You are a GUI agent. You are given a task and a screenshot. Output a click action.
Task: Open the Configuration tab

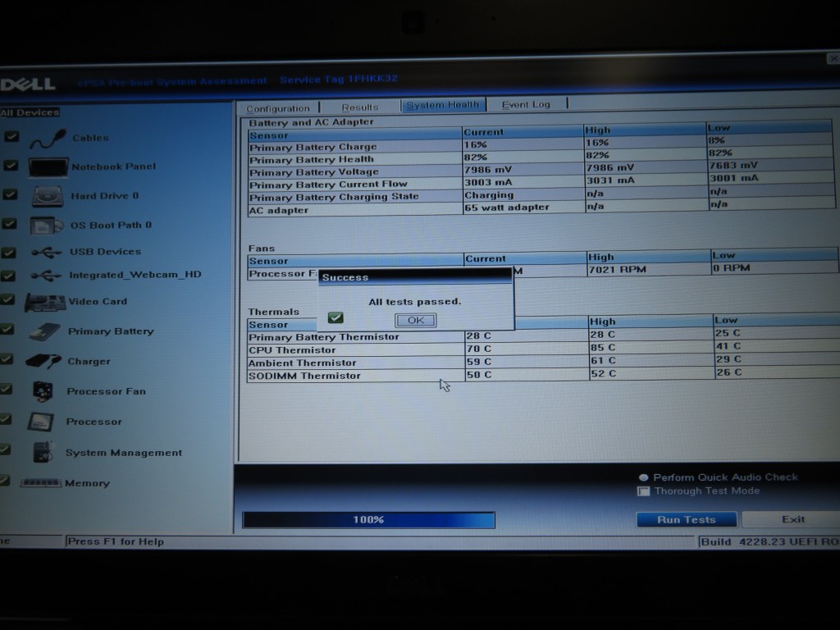coord(278,108)
